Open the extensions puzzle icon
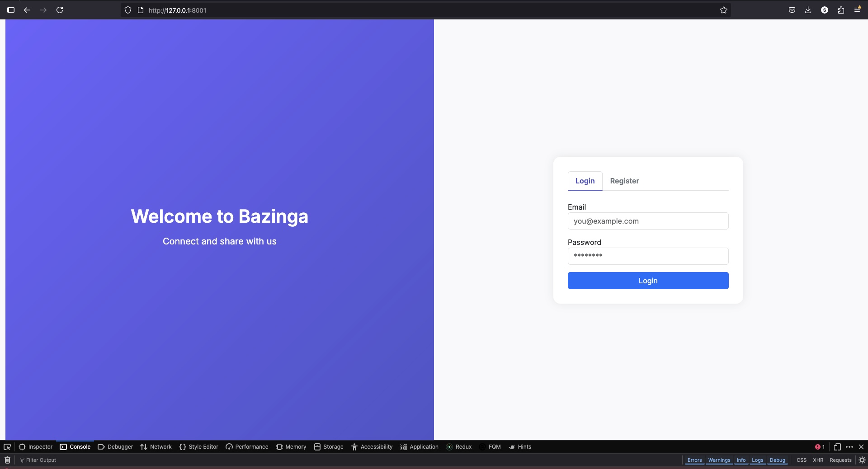Screen dimensions: 868x469 (841, 10)
